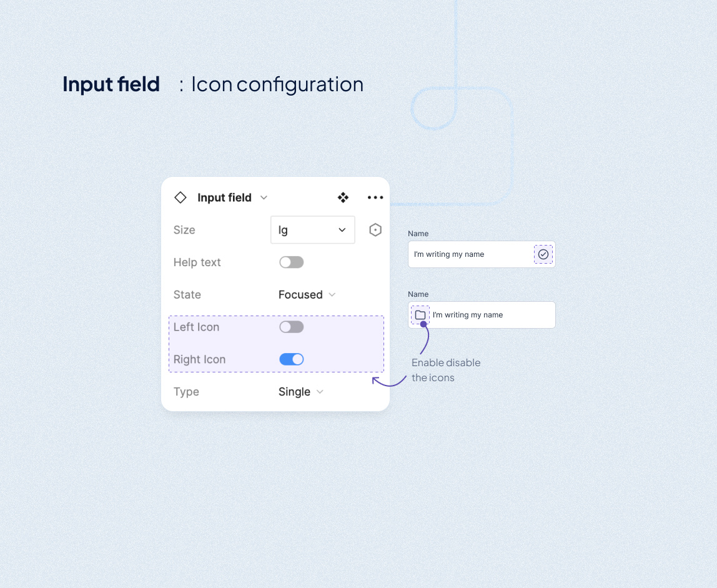Select the Input field panel header title
Viewport: 717px width, 588px height.
[224, 197]
